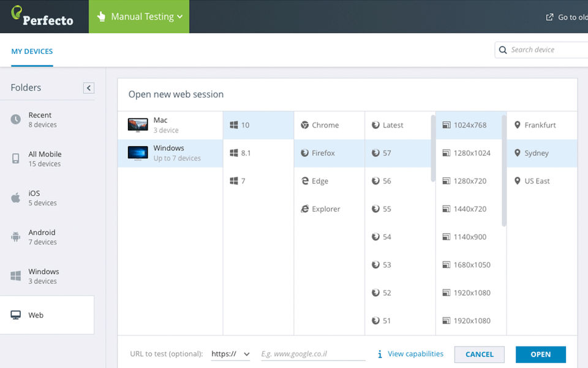The height and width of the screenshot is (368, 588).
Task: Click the resolutions column scrollbar
Action: pos(504,171)
